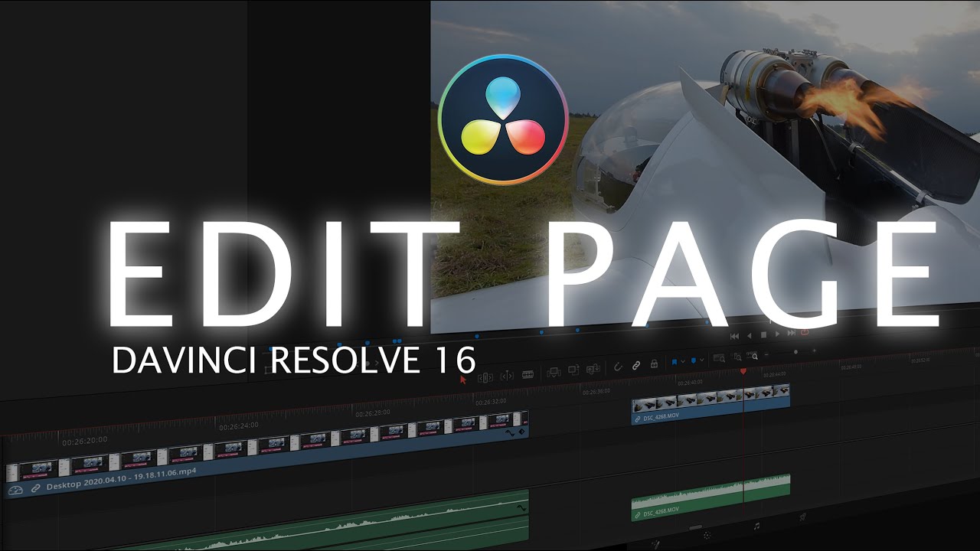Play in reverse in viewer transport
980x551 pixels.
coord(750,335)
